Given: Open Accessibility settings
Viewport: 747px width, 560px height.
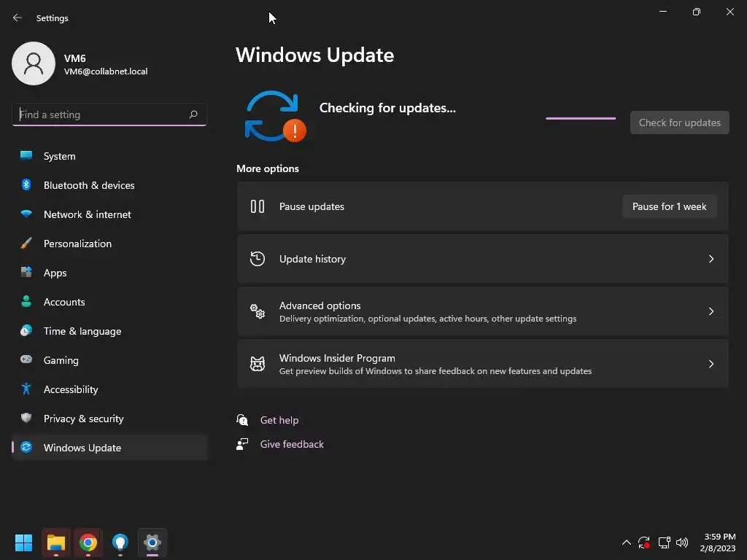Looking at the screenshot, I should pyautogui.click(x=109, y=389).
